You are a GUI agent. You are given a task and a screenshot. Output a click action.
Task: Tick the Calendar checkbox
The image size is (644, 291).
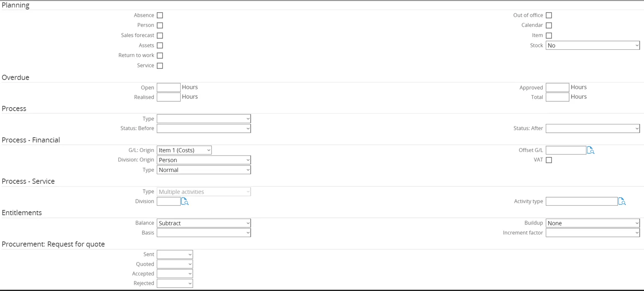click(x=549, y=26)
